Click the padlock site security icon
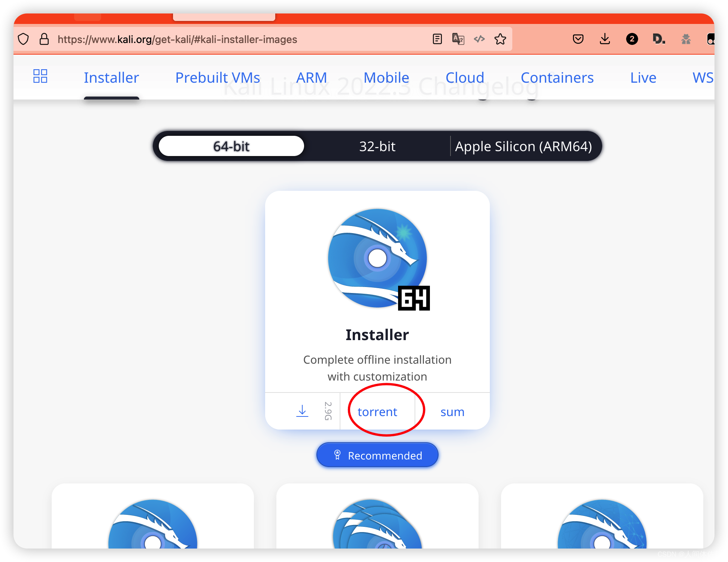Image resolution: width=728 pixels, height=562 pixels. coord(44,39)
